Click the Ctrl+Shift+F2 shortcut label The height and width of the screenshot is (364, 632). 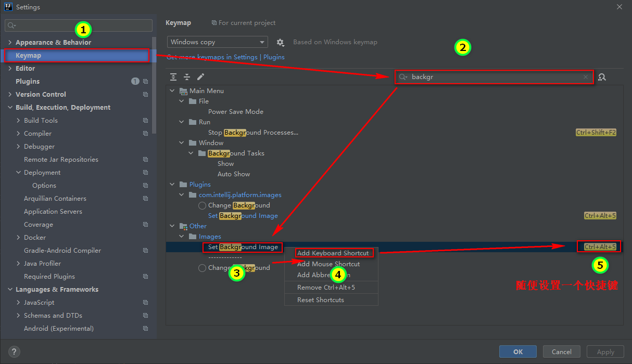click(x=596, y=133)
